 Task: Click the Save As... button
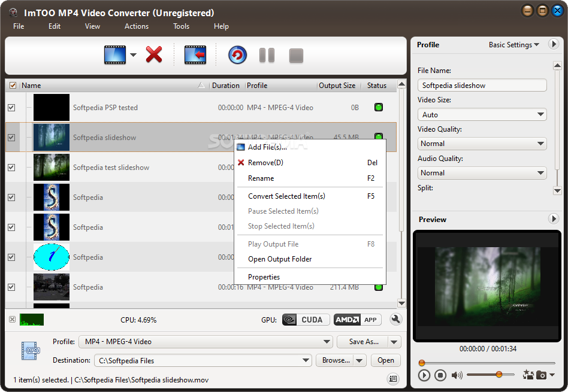point(362,342)
